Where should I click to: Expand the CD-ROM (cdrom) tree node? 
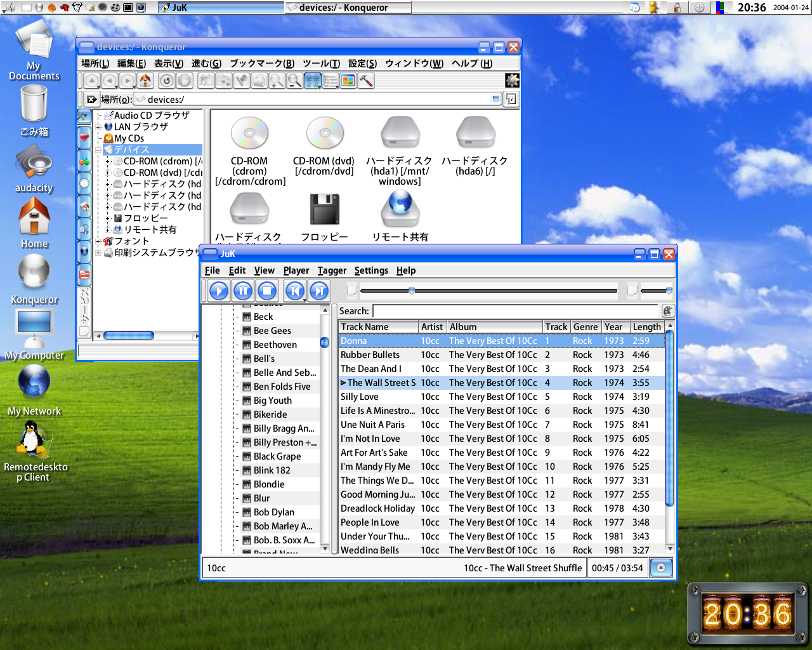(108, 161)
